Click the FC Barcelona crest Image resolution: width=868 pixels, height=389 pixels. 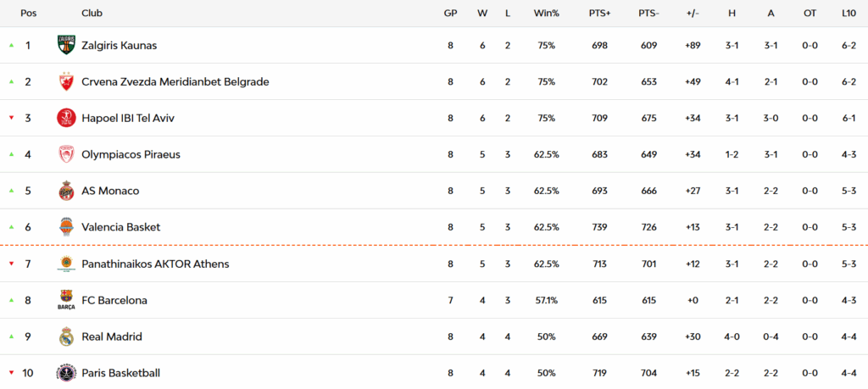[x=66, y=300]
